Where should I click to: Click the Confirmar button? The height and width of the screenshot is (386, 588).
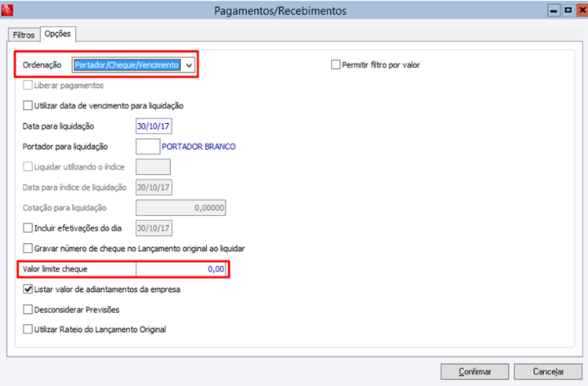click(x=475, y=371)
